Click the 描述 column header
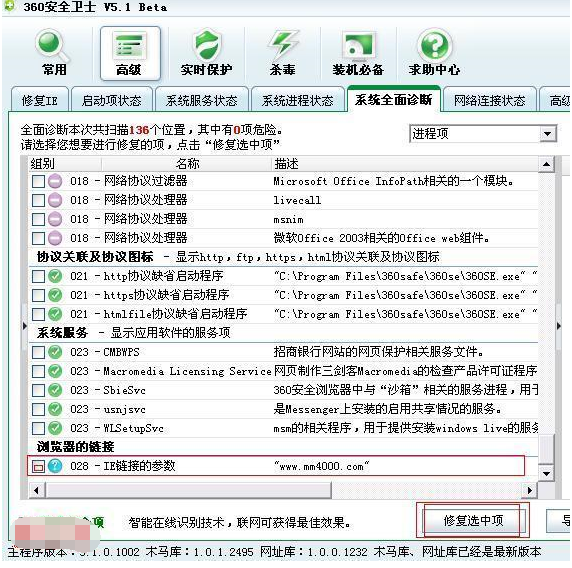 click(x=405, y=164)
